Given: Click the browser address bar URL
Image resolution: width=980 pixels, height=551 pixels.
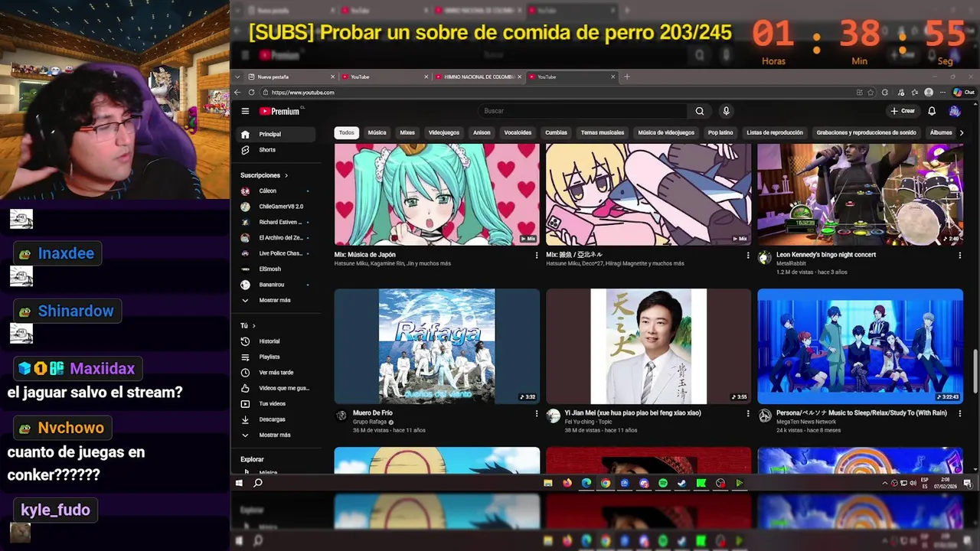Looking at the screenshot, I should tap(303, 93).
